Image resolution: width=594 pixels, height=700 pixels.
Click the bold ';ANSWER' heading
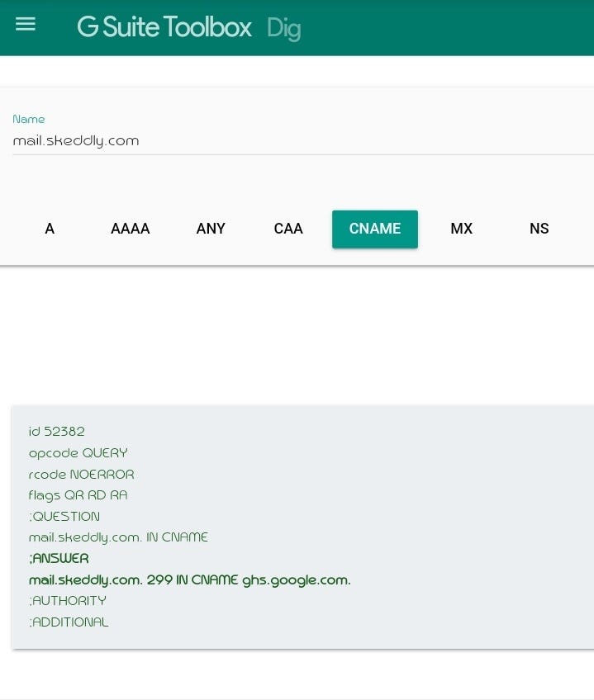(59, 558)
